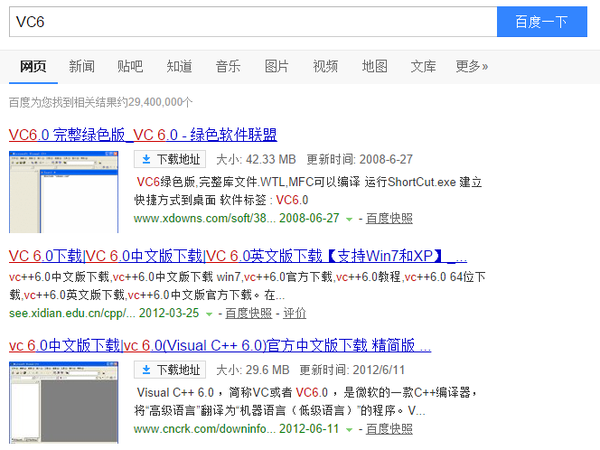Screen dimensions: 600x450
Task: Open VC6.0 完整绿色版 绿色软件联盟 result
Action: tap(143, 135)
